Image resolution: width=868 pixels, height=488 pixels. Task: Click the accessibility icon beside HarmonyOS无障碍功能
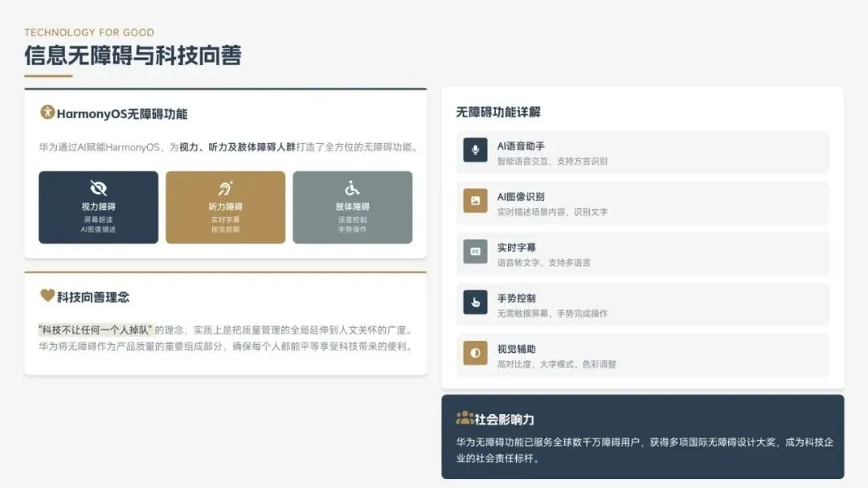(x=47, y=112)
